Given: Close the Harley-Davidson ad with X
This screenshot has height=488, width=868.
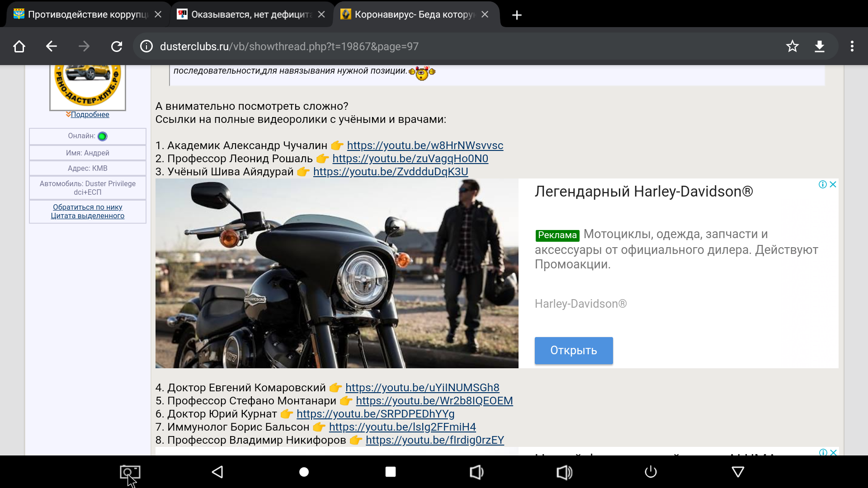Looking at the screenshot, I should coord(833,184).
